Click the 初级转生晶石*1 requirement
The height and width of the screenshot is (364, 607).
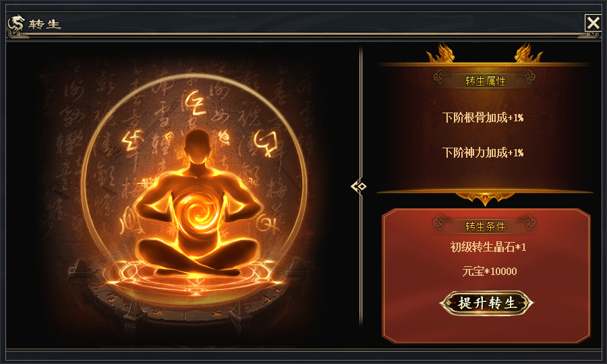pyautogui.click(x=488, y=247)
